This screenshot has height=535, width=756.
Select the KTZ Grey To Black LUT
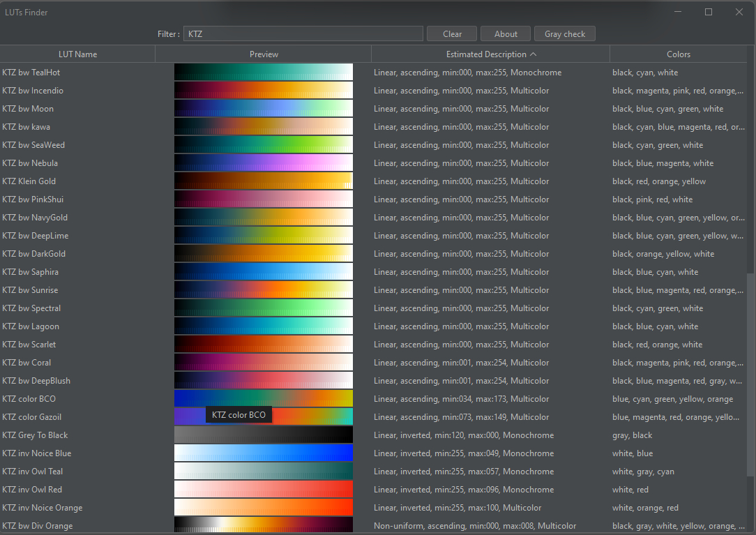click(35, 435)
